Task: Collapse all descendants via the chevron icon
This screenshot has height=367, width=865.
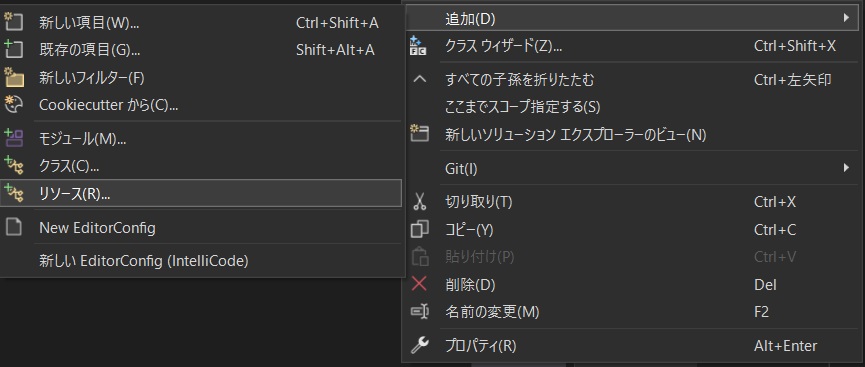Action: pos(420,79)
